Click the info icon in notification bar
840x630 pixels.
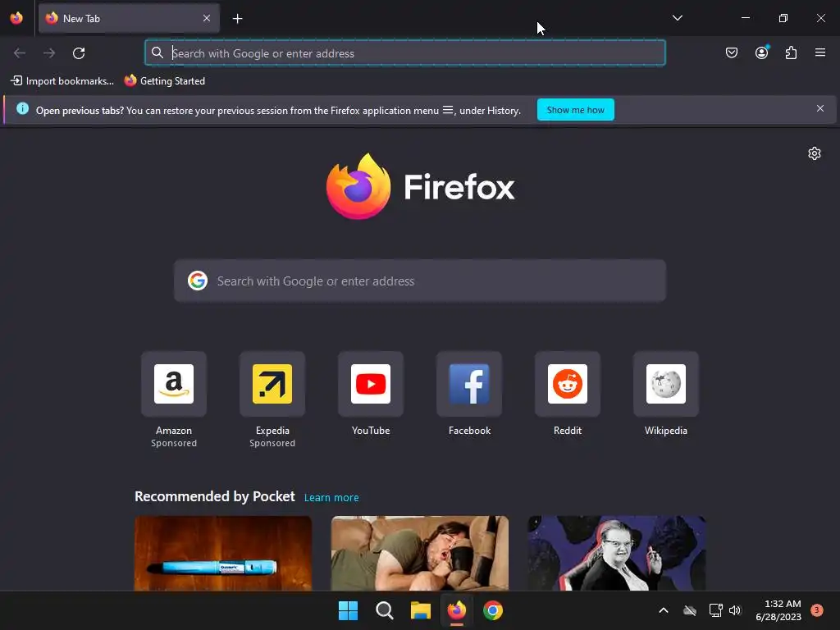[22, 109]
